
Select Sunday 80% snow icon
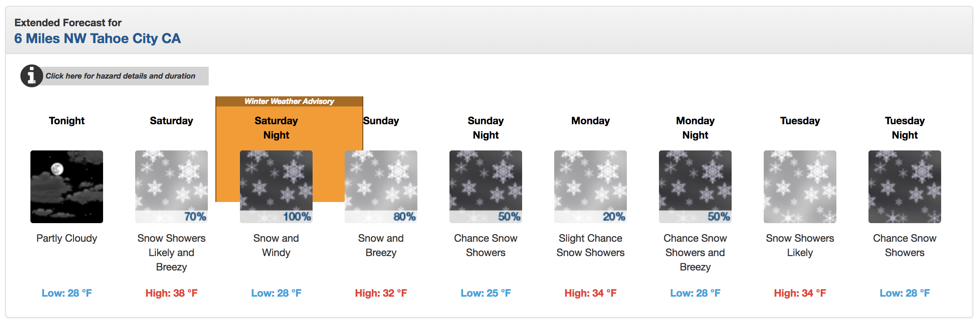tap(381, 187)
